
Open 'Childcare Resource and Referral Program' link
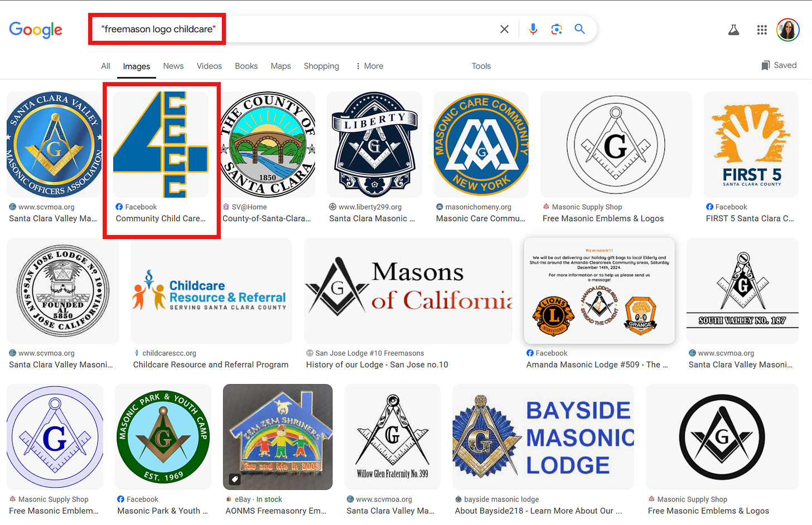coord(211,364)
